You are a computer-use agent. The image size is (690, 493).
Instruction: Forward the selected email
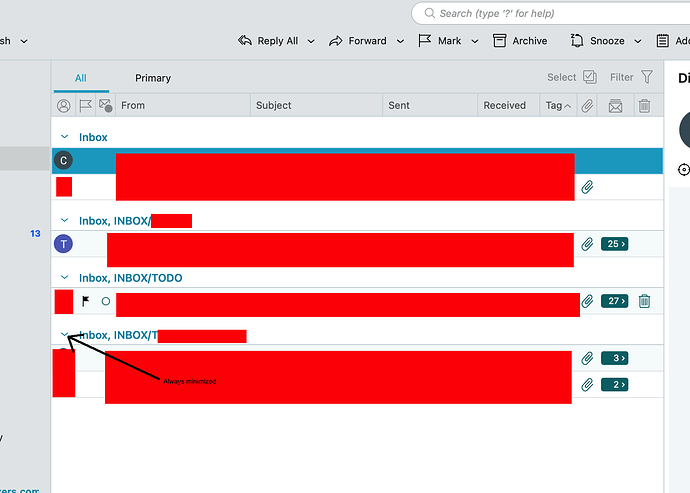[x=357, y=41]
